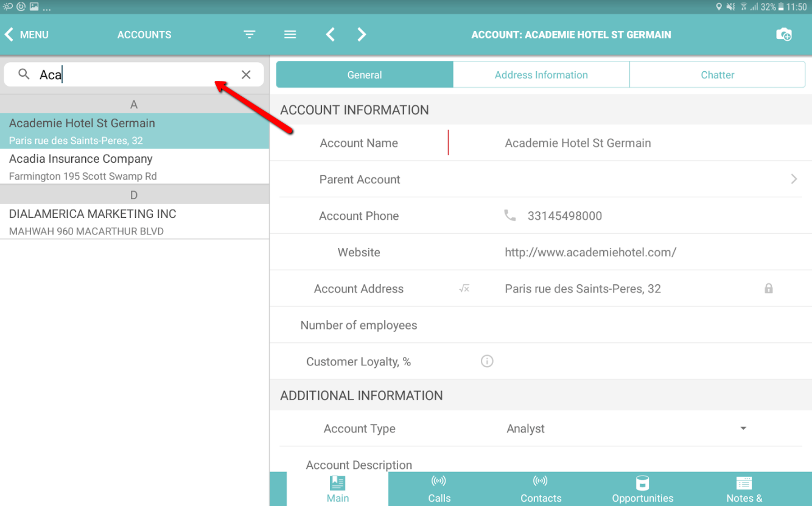Open the Chatter tab

(x=717, y=75)
